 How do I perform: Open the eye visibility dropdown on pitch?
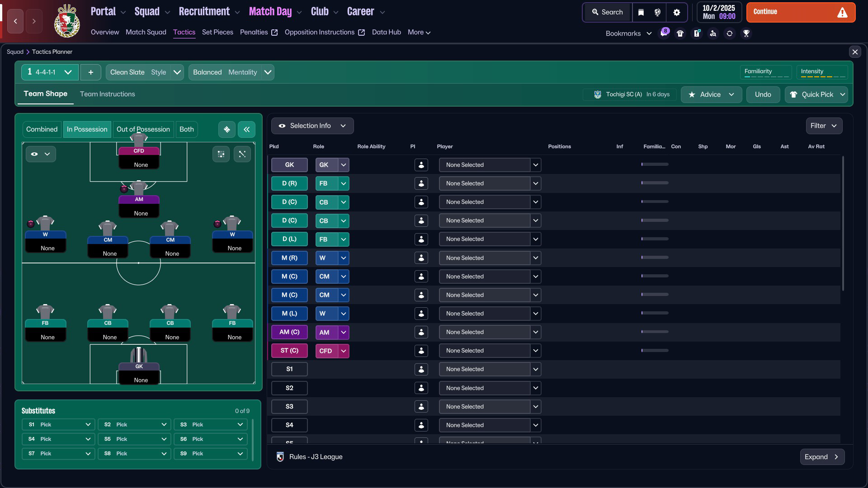41,154
